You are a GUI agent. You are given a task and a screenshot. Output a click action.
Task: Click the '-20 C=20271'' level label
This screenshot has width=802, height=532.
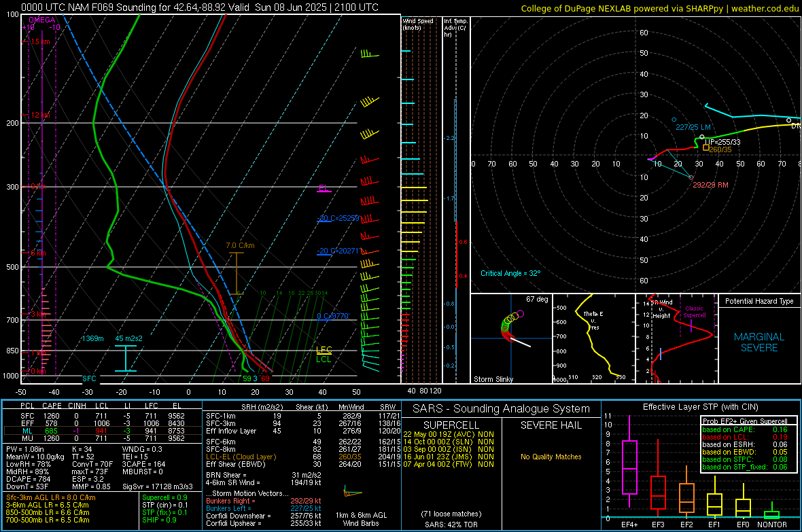click(339, 251)
